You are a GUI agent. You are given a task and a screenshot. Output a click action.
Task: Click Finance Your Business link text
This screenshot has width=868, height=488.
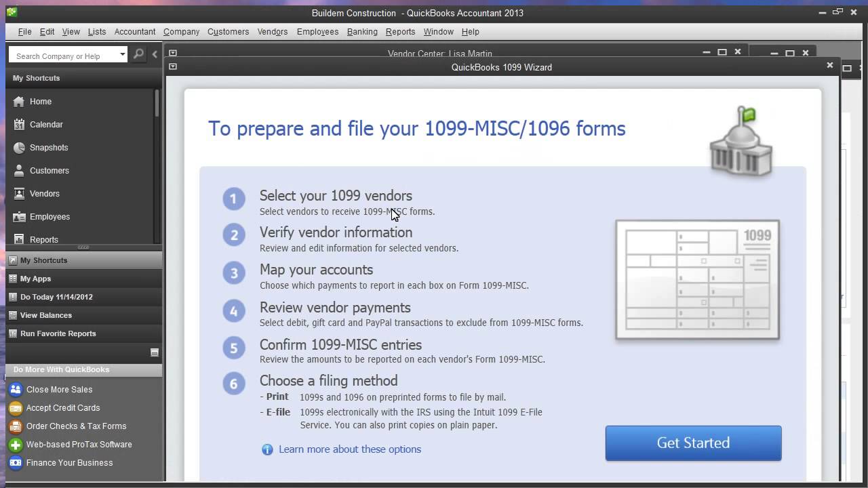tap(69, 463)
